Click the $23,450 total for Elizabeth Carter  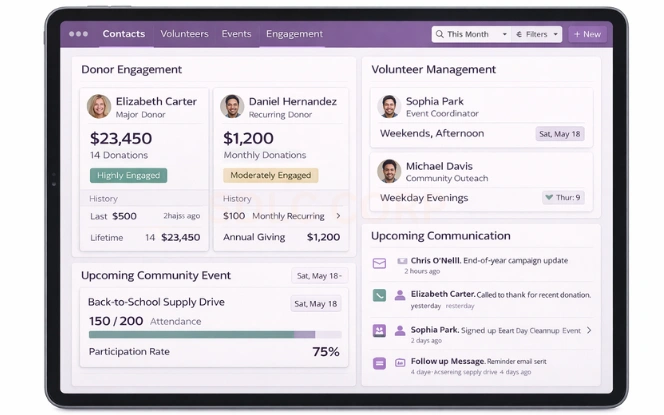click(121, 138)
